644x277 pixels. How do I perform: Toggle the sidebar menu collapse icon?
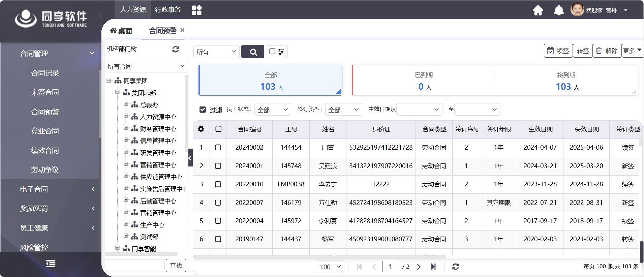51,264
